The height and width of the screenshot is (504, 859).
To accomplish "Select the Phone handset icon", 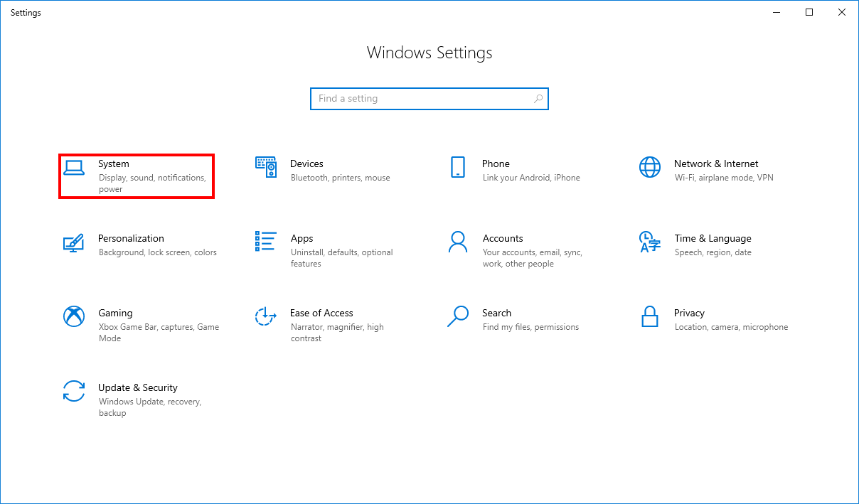I will click(458, 167).
